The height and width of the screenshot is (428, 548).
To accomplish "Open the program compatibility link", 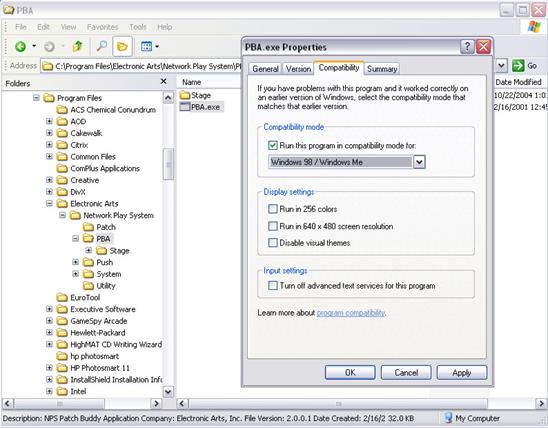I will [351, 313].
